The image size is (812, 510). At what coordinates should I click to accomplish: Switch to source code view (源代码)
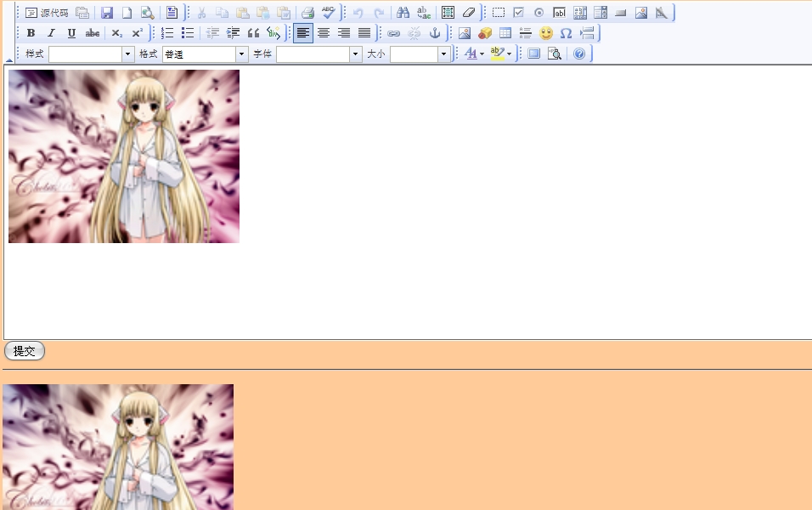tap(47, 13)
